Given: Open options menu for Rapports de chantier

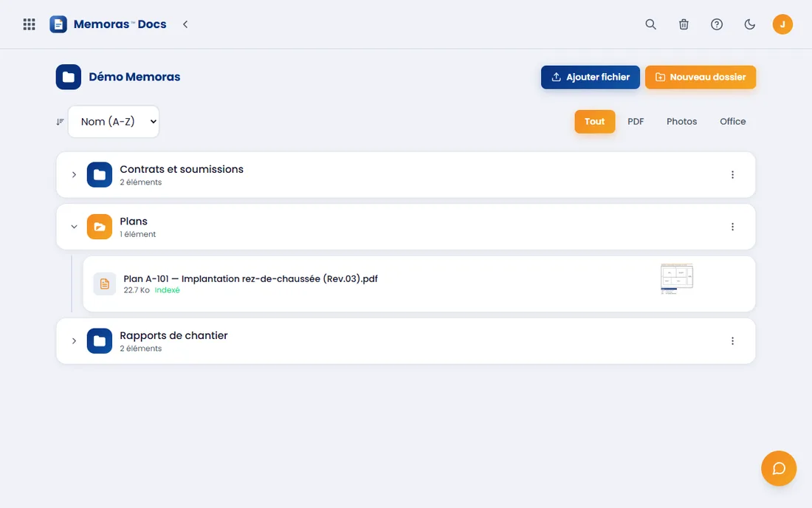Looking at the screenshot, I should 732,341.
